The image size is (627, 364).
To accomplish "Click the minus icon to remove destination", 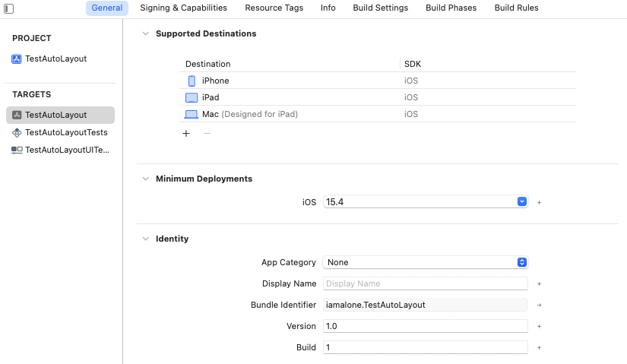I will pos(207,133).
